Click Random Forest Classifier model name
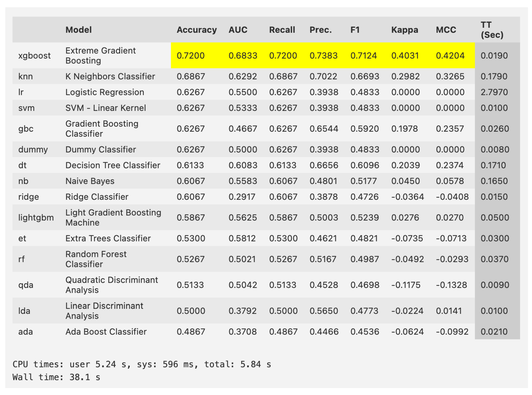 click(96, 259)
